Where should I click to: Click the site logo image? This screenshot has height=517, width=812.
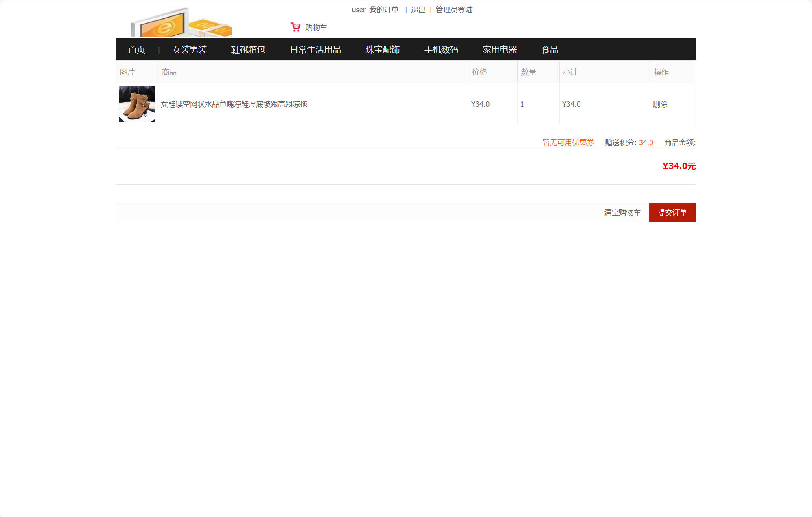pyautogui.click(x=181, y=22)
